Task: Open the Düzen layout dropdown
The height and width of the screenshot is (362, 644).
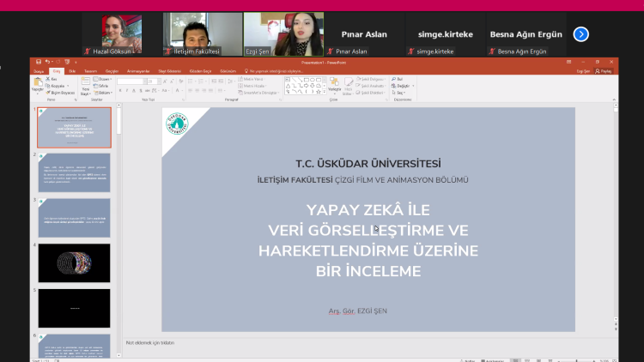Action: 102,79
